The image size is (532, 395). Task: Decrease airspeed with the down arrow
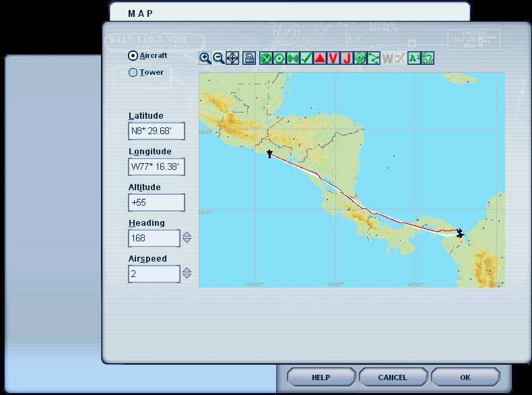pyautogui.click(x=187, y=276)
